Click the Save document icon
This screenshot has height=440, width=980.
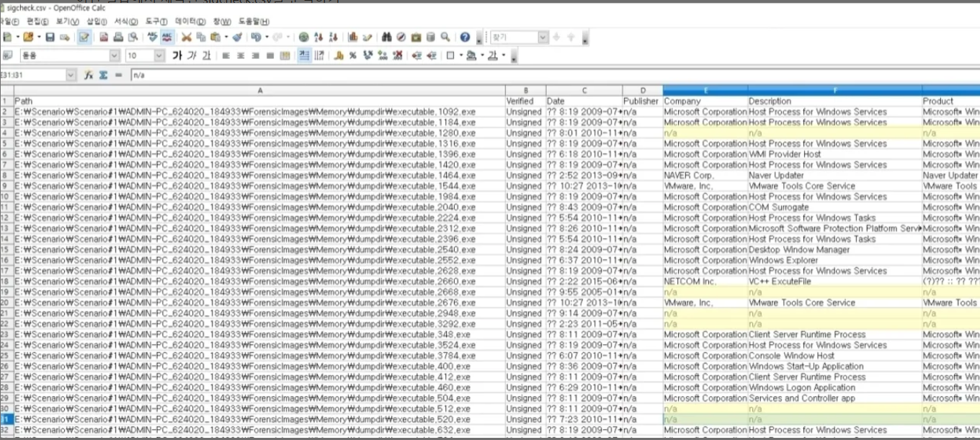click(50, 37)
